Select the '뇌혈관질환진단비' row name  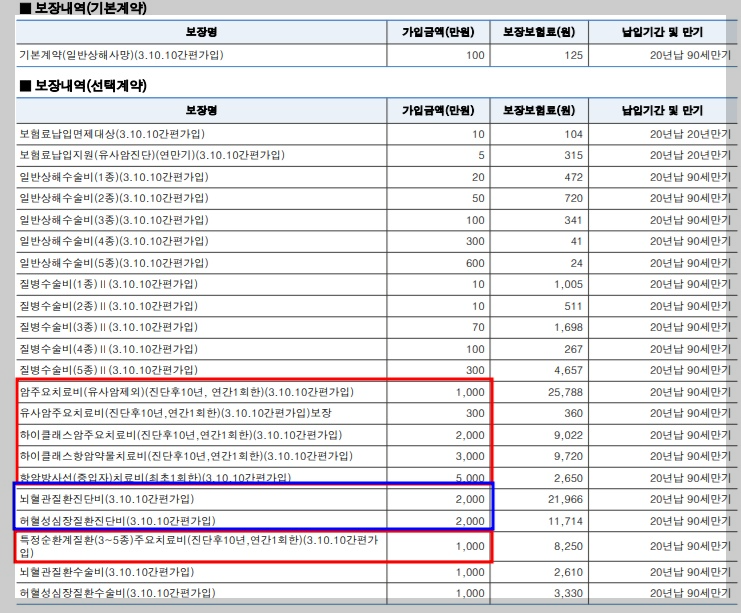click(107, 499)
